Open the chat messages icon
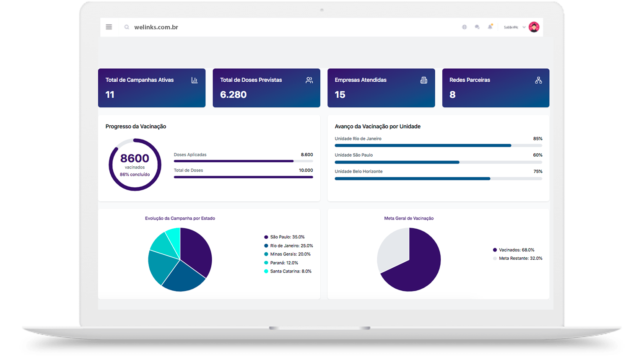Screen dimensions: 644x362 (477, 27)
